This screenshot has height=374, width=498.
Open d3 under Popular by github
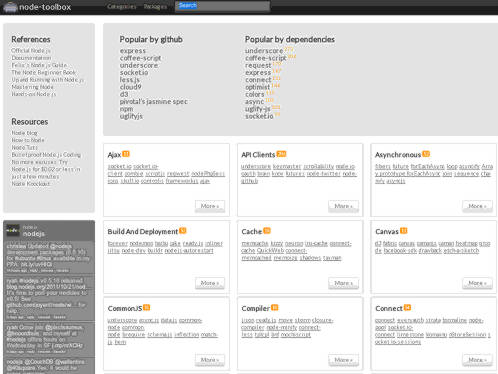[124, 94]
